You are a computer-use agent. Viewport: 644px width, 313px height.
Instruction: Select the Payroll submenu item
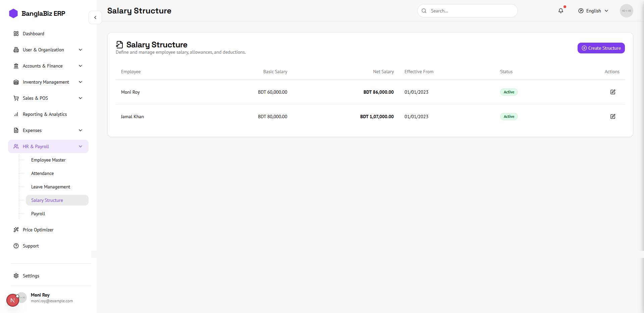pyautogui.click(x=38, y=214)
